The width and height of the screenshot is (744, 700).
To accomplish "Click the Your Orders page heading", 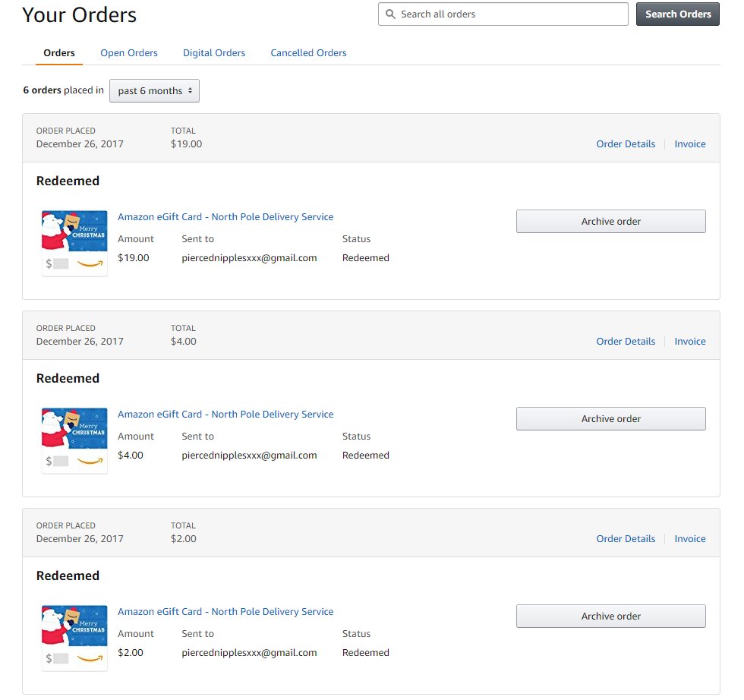I will tap(79, 14).
